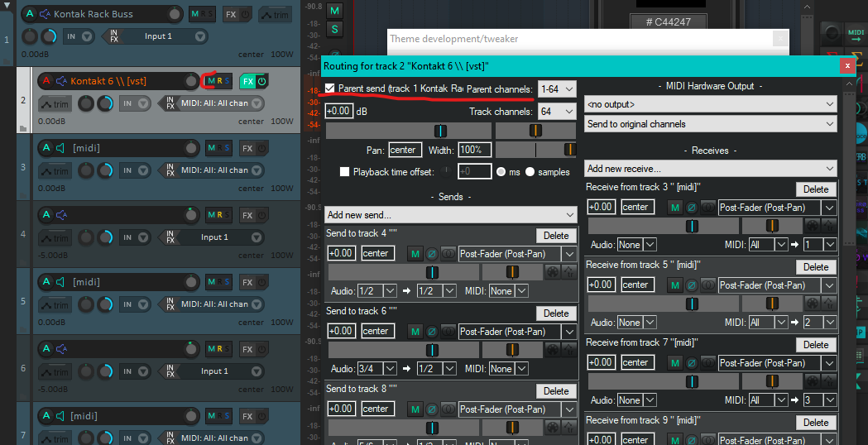Toggle record arm on Kontakt 6 track
The image size is (868, 445).
coord(46,81)
